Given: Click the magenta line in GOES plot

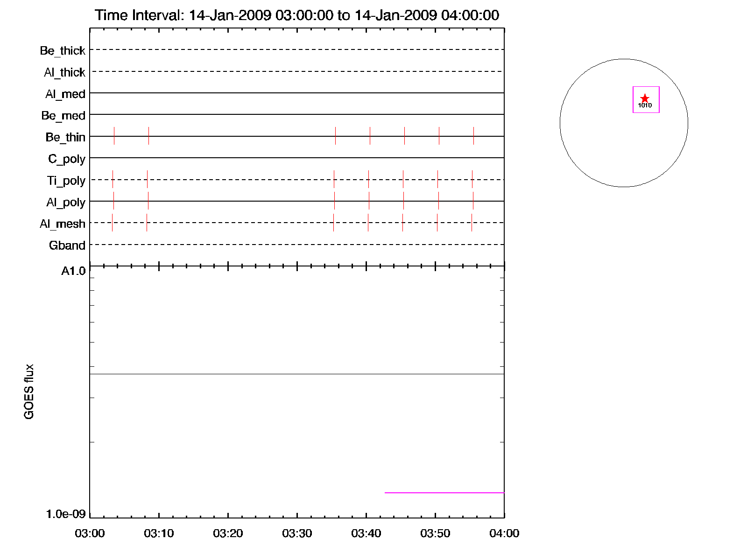Looking at the screenshot, I should point(444,492).
